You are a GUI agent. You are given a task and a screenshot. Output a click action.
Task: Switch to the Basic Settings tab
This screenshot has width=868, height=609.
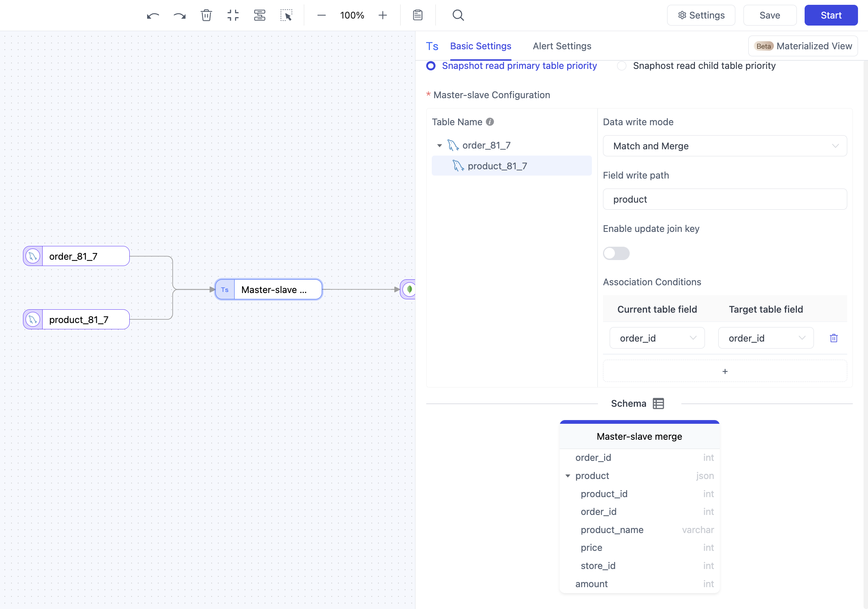(480, 46)
